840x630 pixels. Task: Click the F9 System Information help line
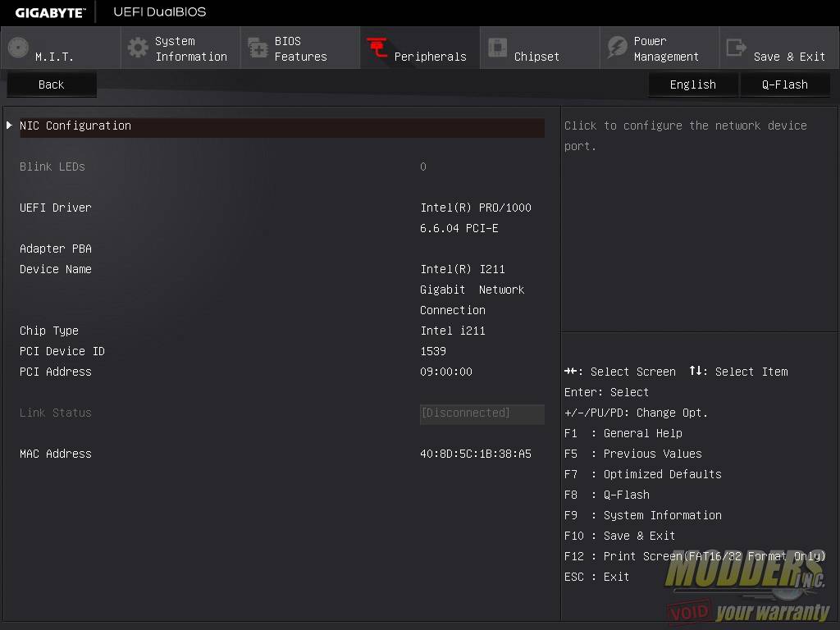tap(643, 515)
